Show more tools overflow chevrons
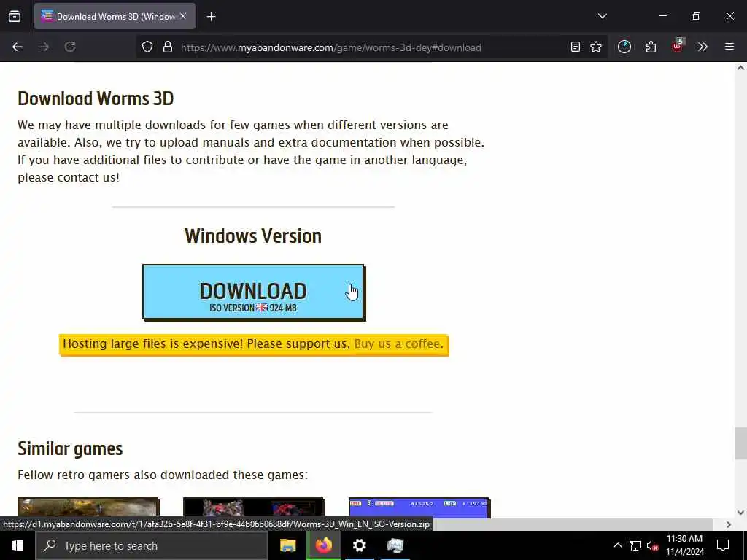The height and width of the screenshot is (560, 747). (703, 47)
